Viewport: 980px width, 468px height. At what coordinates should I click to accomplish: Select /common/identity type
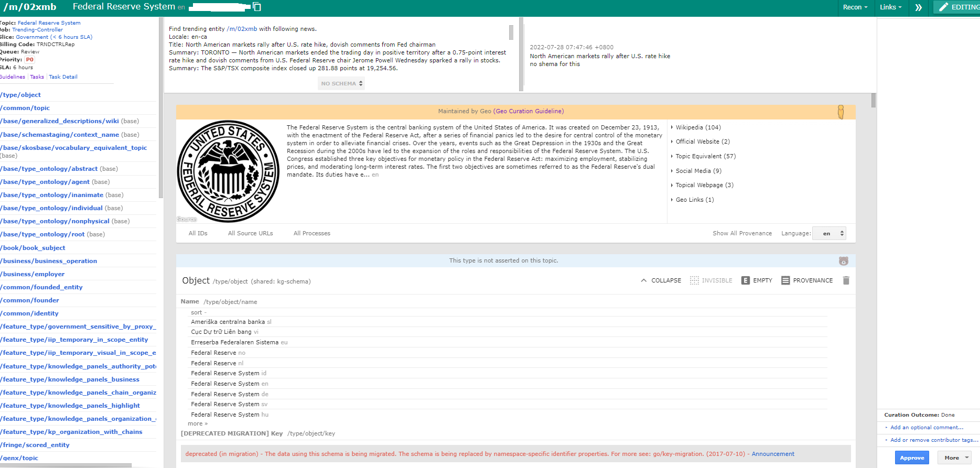point(29,313)
